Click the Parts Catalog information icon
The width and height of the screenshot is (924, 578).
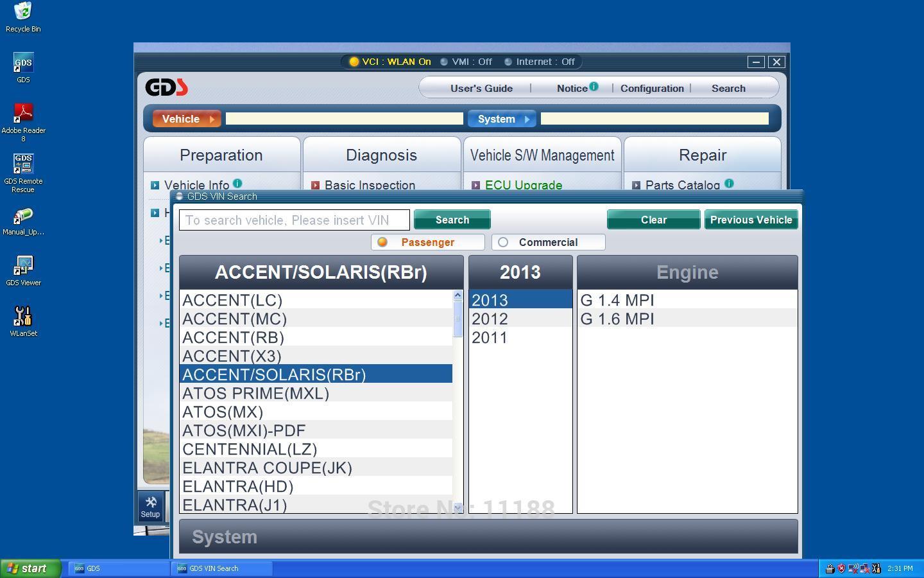point(729,183)
